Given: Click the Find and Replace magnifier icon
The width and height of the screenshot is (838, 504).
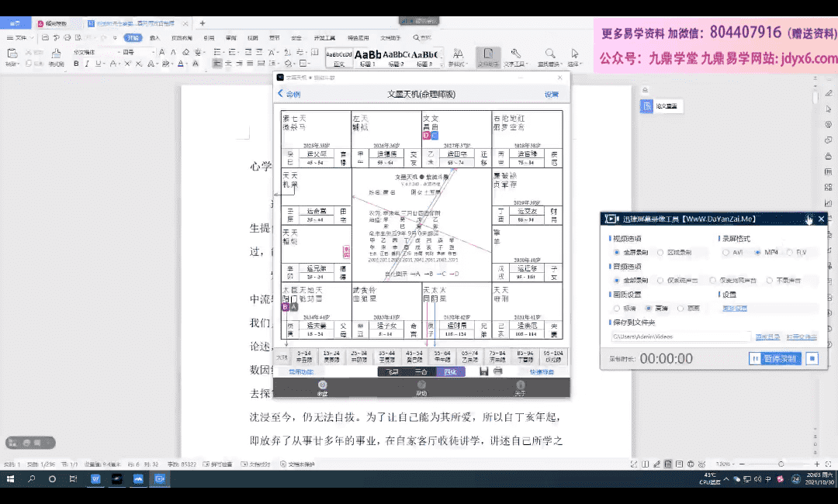Looking at the screenshot, I should pos(549,54).
